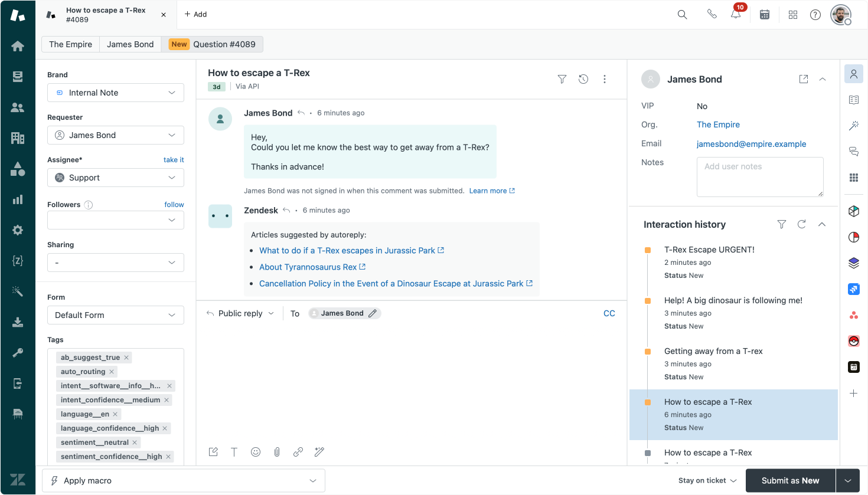Open Reporting bar chart icon in sidebar

[18, 199]
